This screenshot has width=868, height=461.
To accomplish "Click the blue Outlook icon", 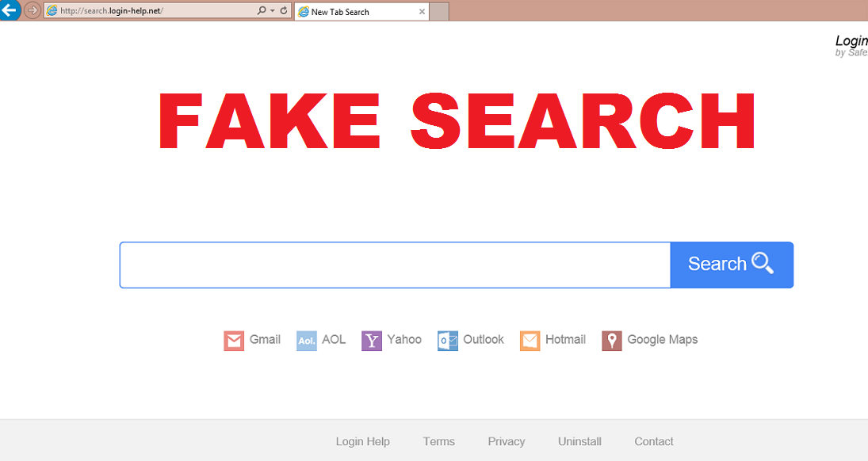I will click(x=448, y=341).
